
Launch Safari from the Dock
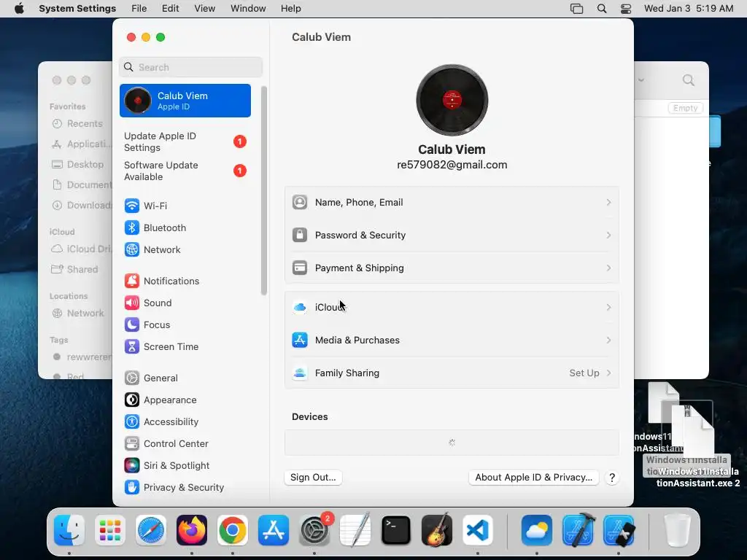(x=151, y=531)
